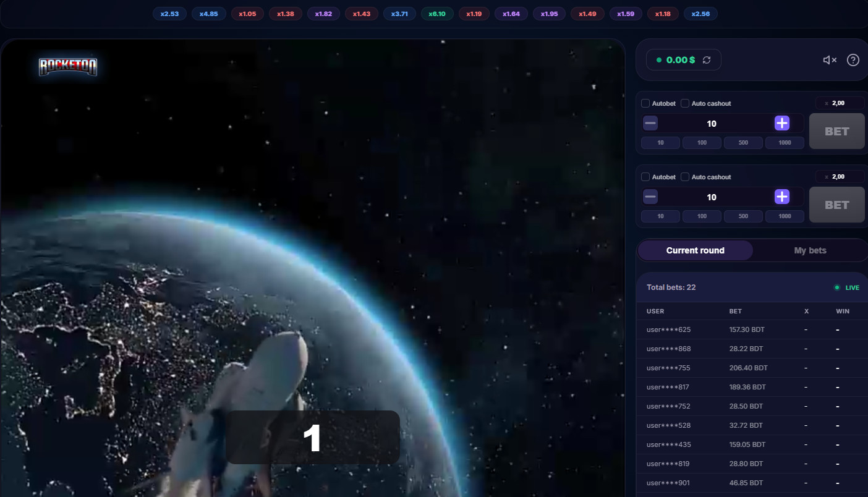This screenshot has width=868, height=497.
Task: Place the bet in the first panel
Action: [x=837, y=131]
